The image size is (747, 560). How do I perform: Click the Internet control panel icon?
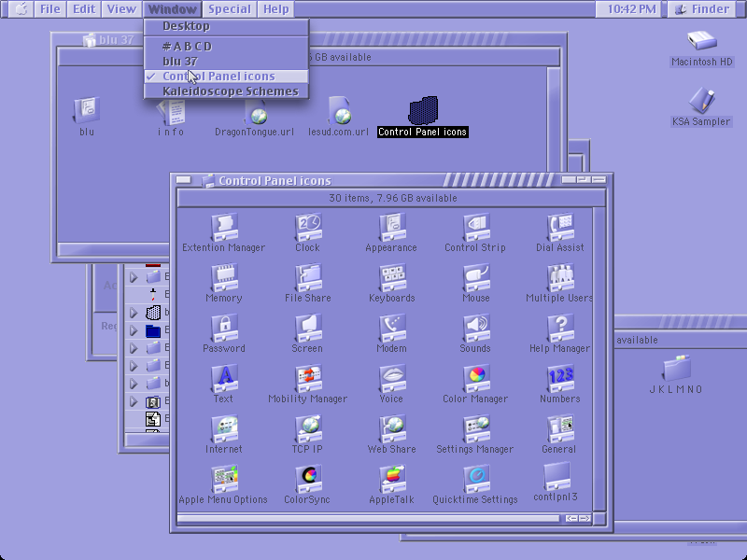tap(224, 429)
